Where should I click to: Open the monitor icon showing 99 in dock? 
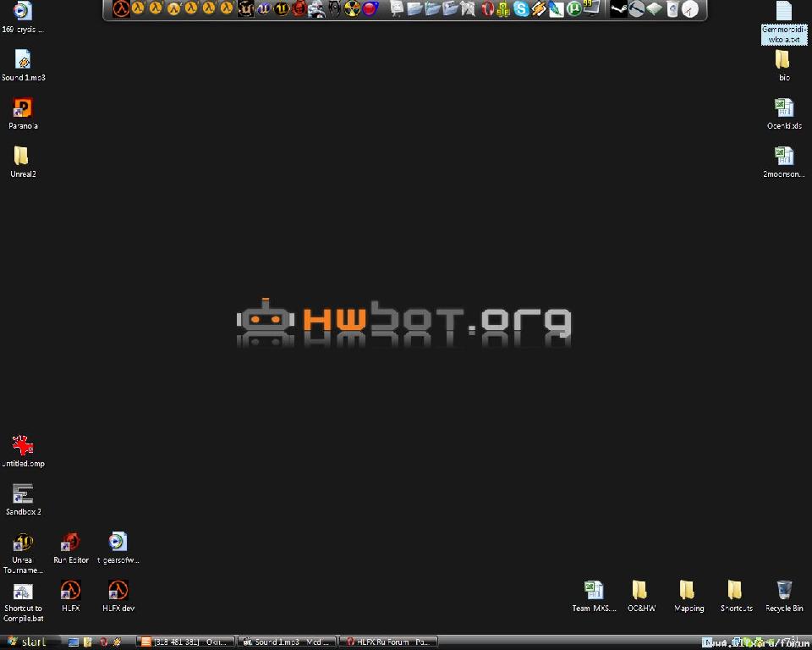[591, 8]
